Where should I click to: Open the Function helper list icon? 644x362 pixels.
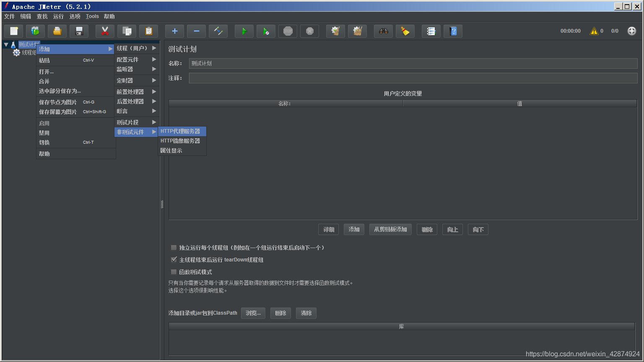(431, 31)
